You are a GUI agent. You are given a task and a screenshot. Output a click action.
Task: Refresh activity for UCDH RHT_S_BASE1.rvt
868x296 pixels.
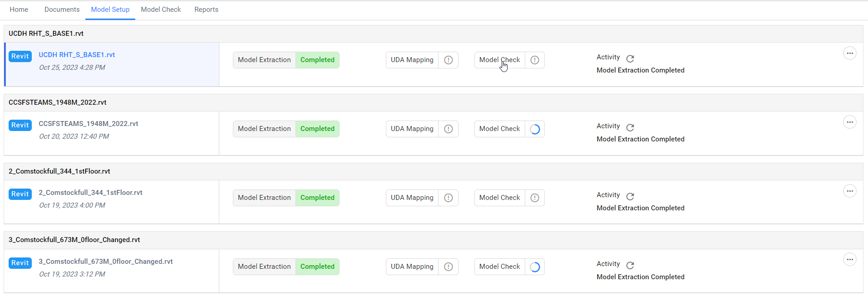coord(630,58)
